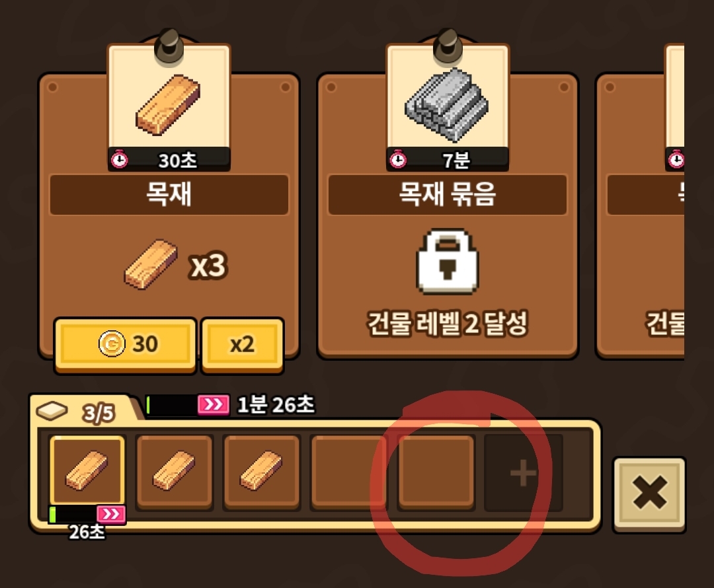The width and height of the screenshot is (714, 588).
Task: Select the first lumber in the queue
Action: (87, 470)
